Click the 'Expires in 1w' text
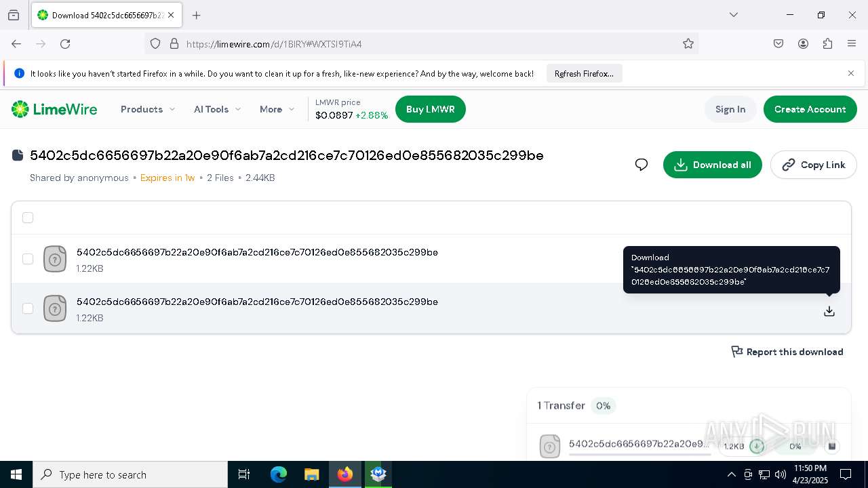The image size is (868, 488). coord(167,178)
